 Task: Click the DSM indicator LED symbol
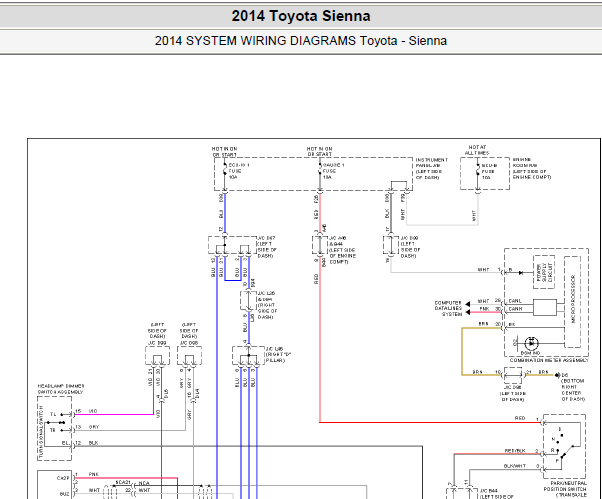531,343
